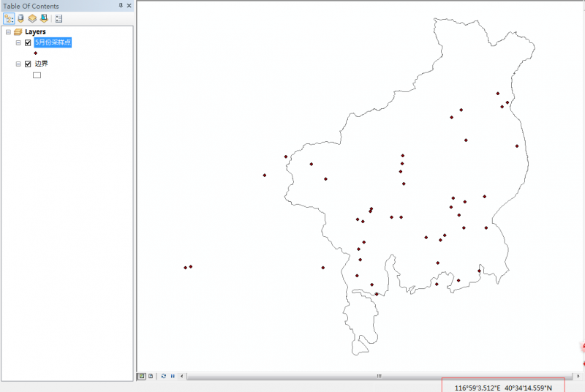Switch to List By Visibility view
This screenshot has height=392, width=585.
(32, 18)
